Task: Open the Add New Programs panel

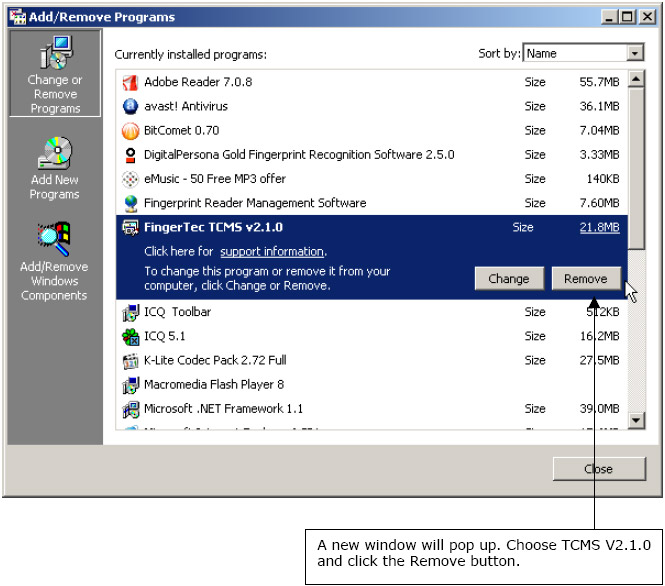Action: pyautogui.click(x=55, y=168)
